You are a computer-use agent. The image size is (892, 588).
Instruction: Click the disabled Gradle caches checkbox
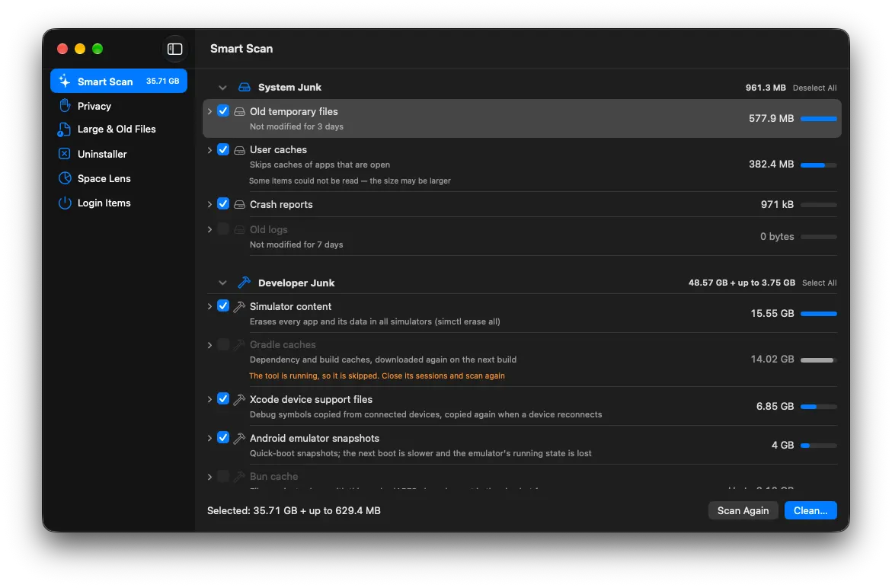click(223, 344)
